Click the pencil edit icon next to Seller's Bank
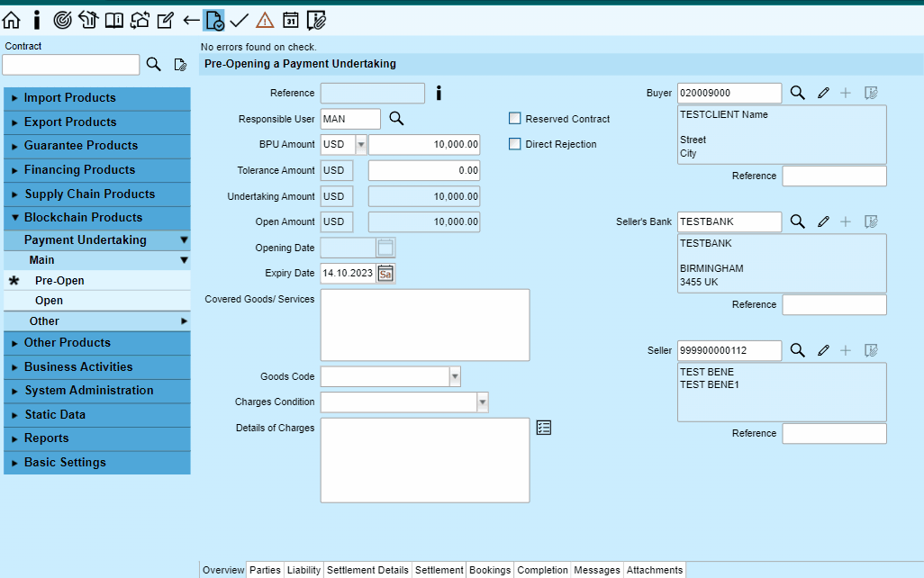 click(823, 221)
